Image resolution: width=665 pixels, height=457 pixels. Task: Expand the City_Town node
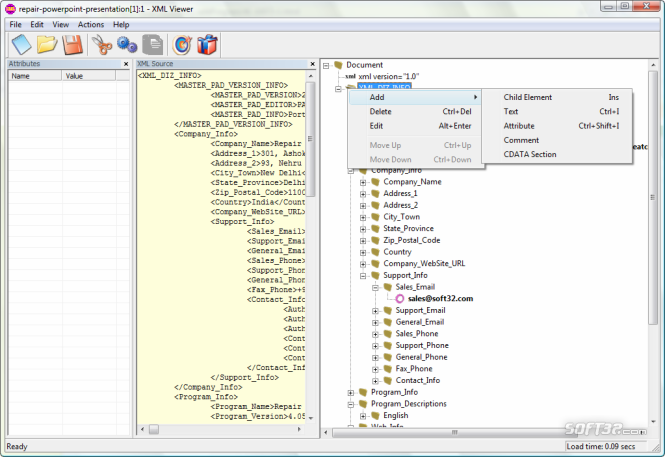pyautogui.click(x=363, y=217)
